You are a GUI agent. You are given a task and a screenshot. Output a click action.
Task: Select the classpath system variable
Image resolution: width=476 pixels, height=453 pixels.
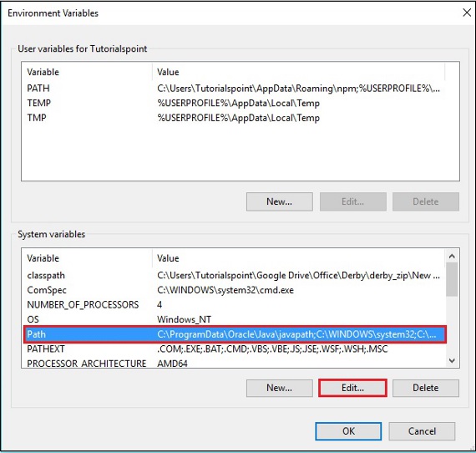click(233, 275)
